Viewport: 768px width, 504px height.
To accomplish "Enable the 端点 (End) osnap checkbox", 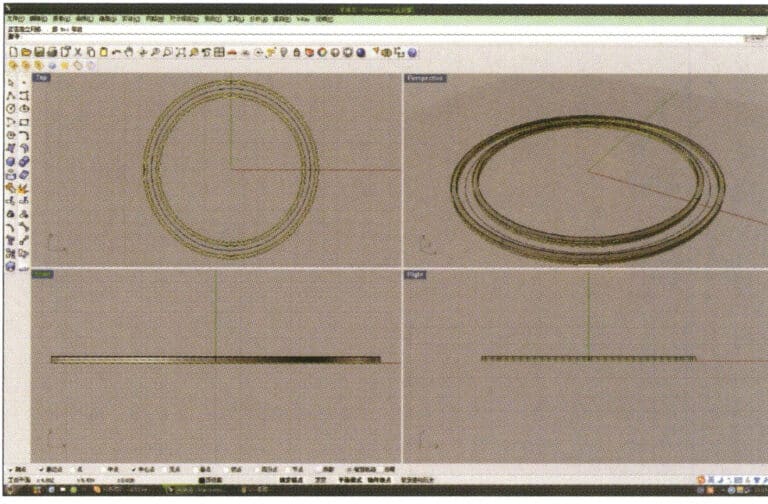I will click(x=44, y=468).
